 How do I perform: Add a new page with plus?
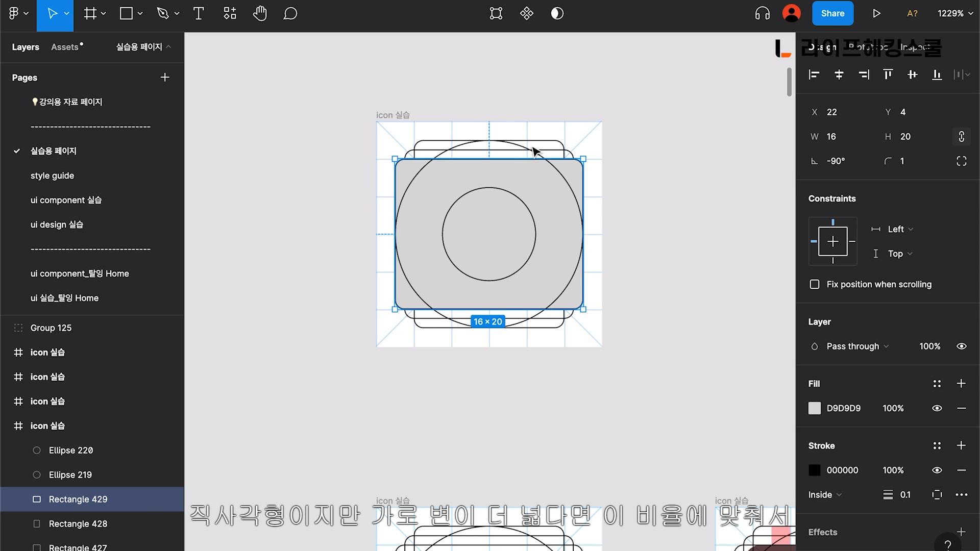pos(164,78)
